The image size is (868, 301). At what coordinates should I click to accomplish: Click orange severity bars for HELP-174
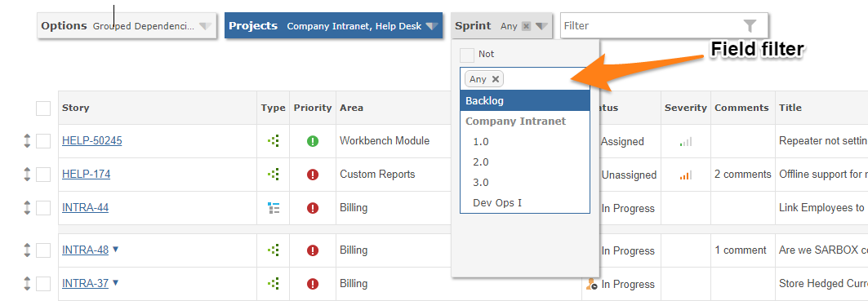pyautogui.click(x=686, y=175)
